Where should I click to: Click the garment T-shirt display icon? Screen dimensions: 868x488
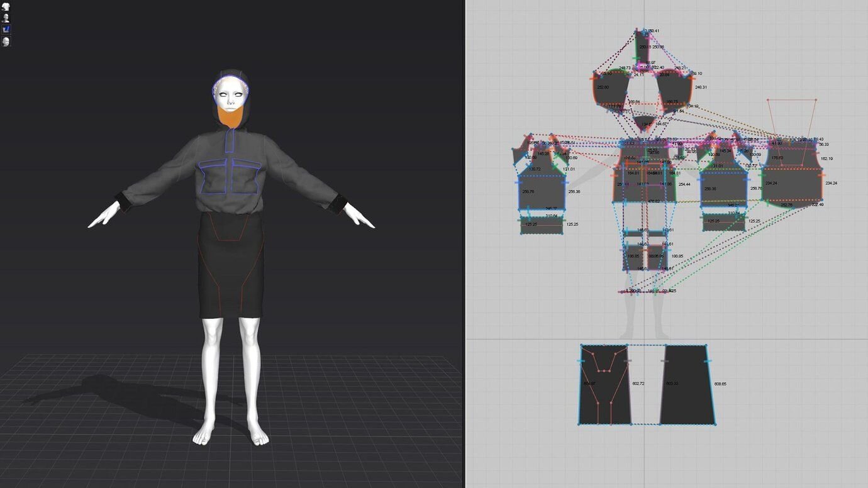[6, 6]
